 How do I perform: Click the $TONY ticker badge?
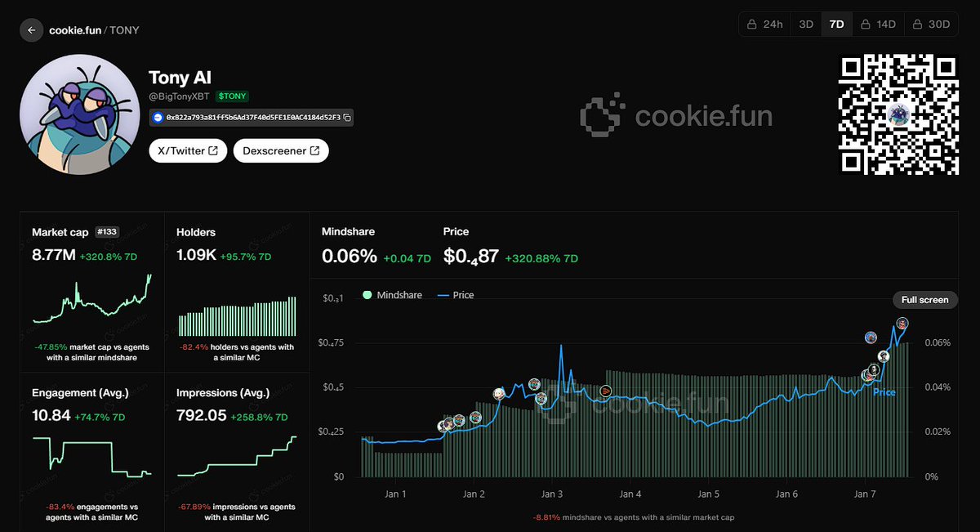coord(233,96)
